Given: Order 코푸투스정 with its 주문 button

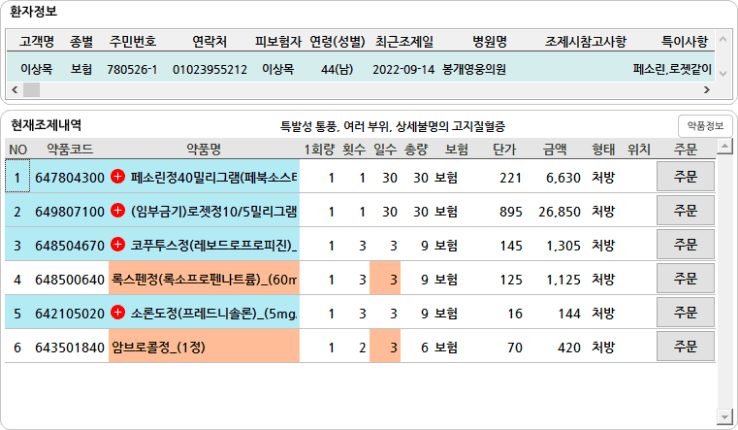Looking at the screenshot, I should pos(685,245).
